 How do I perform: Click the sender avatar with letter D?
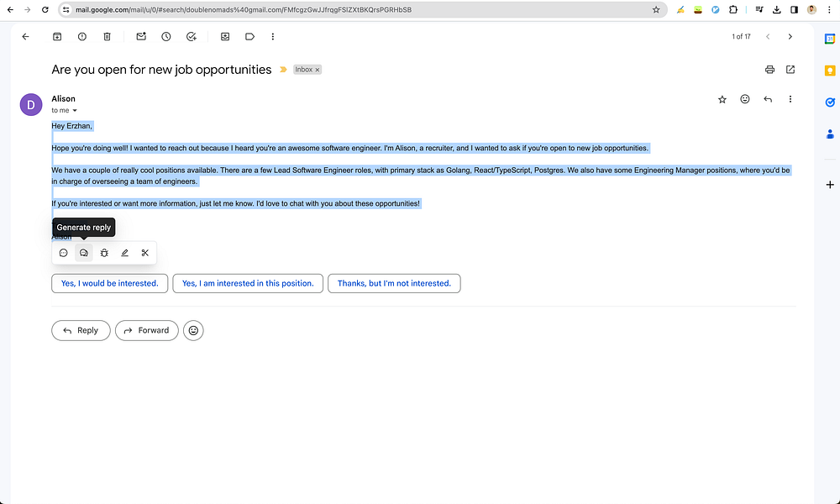tap(31, 104)
